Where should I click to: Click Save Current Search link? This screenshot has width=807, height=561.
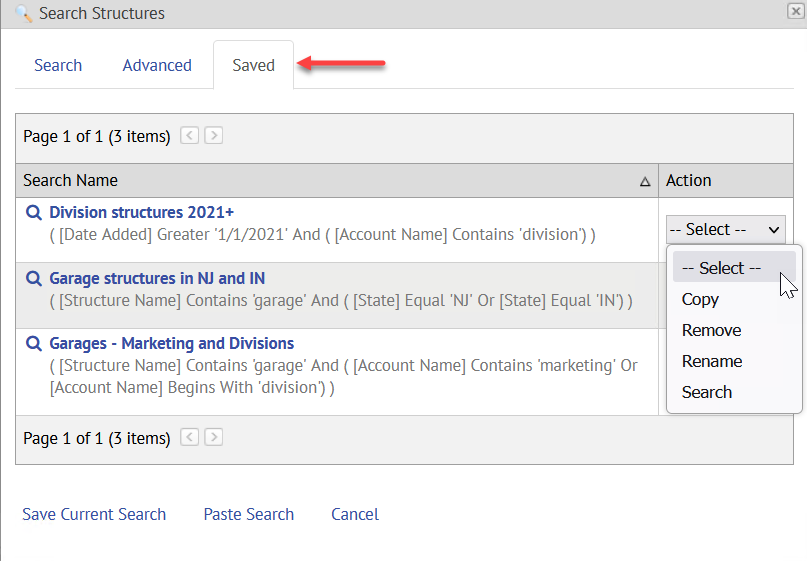[x=94, y=514]
